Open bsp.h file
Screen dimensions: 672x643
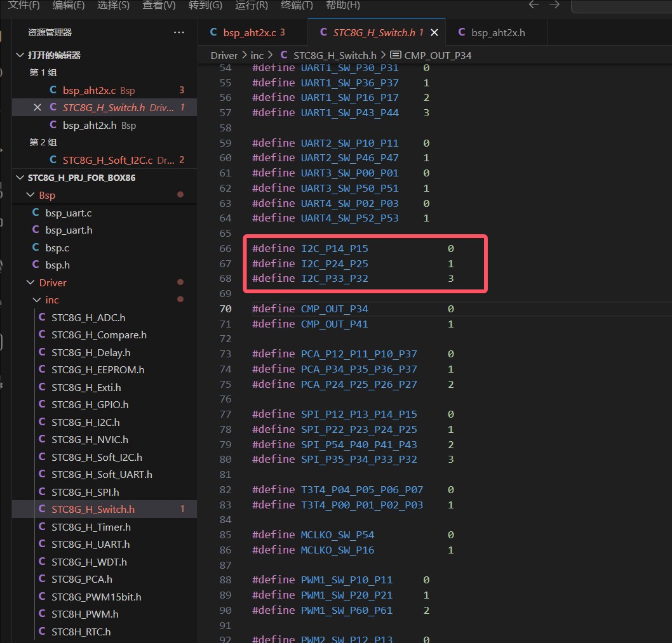(x=105, y=265)
